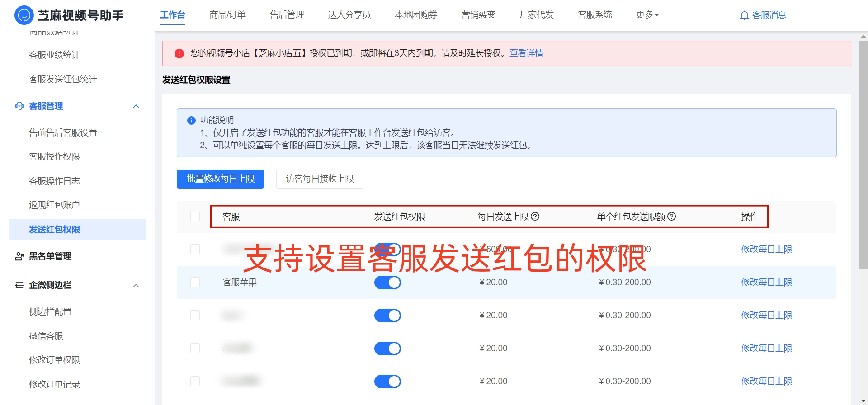Viewport: 868px width, 405px height.
Task: Collapse the 企微侧边栏 section chevron
Action: click(x=136, y=286)
